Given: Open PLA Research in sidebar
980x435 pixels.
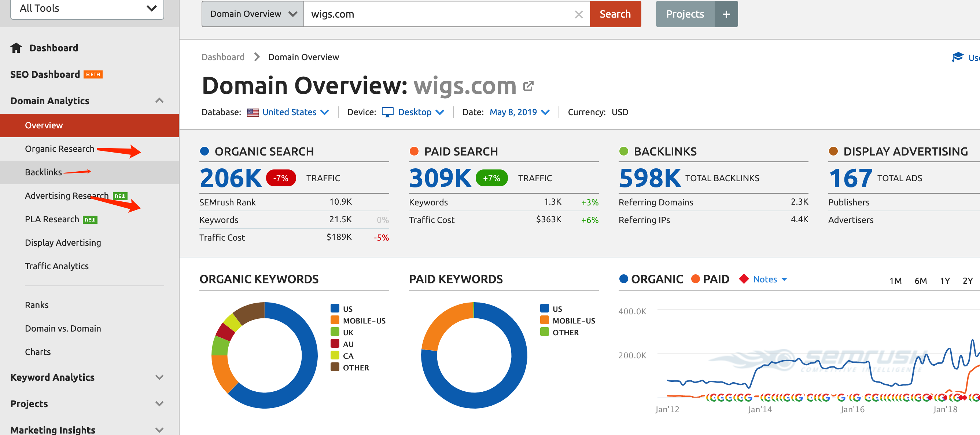Looking at the screenshot, I should [52, 219].
